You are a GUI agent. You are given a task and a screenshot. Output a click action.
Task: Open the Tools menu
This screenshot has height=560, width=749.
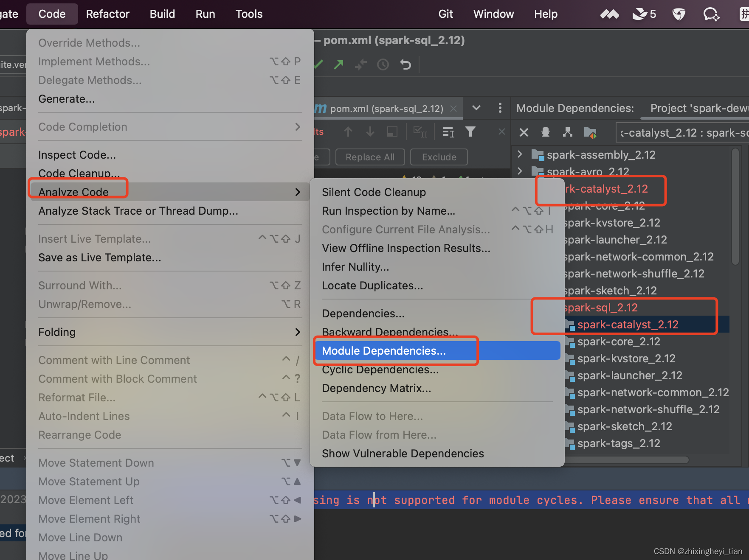249,14
